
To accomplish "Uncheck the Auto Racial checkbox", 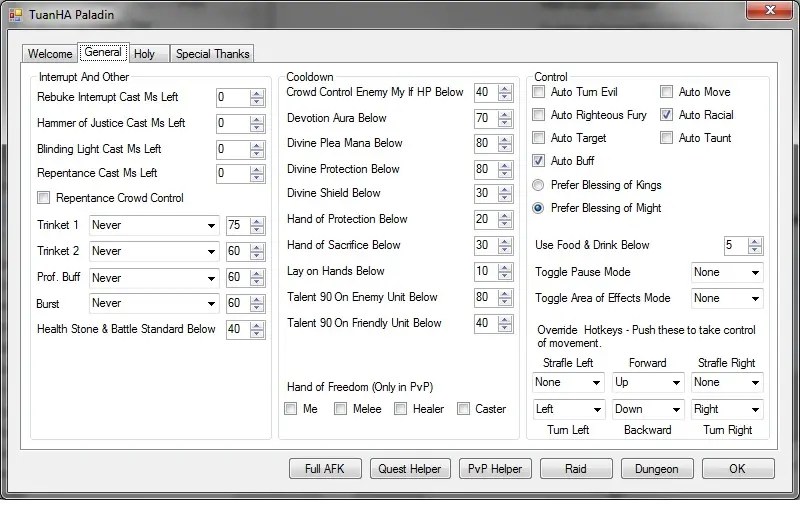I will tap(667, 115).
